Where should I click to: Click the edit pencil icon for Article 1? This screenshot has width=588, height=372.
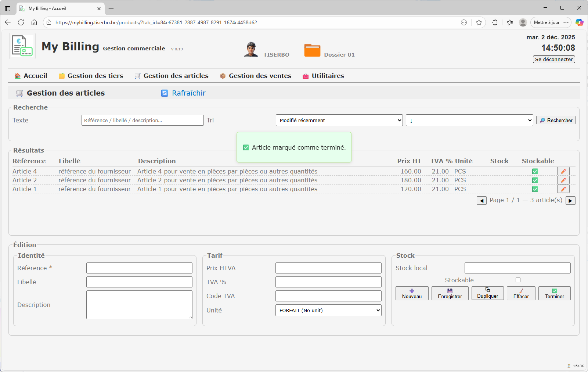(563, 189)
